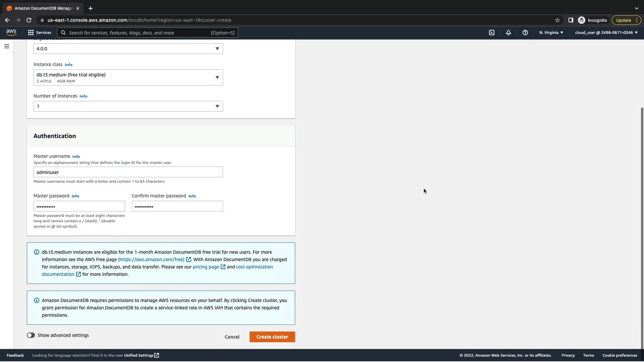Click Info next to Instance class
This screenshot has height=362, width=644.
point(68,65)
